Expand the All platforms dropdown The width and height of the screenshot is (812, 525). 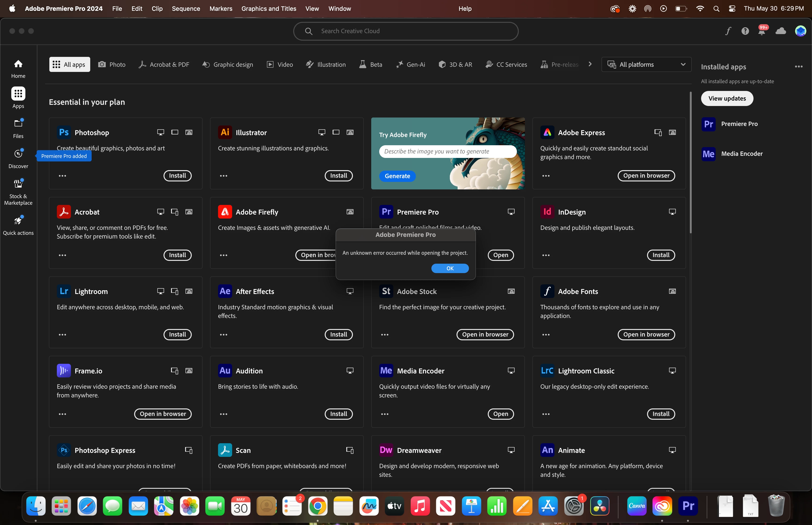[646, 64]
